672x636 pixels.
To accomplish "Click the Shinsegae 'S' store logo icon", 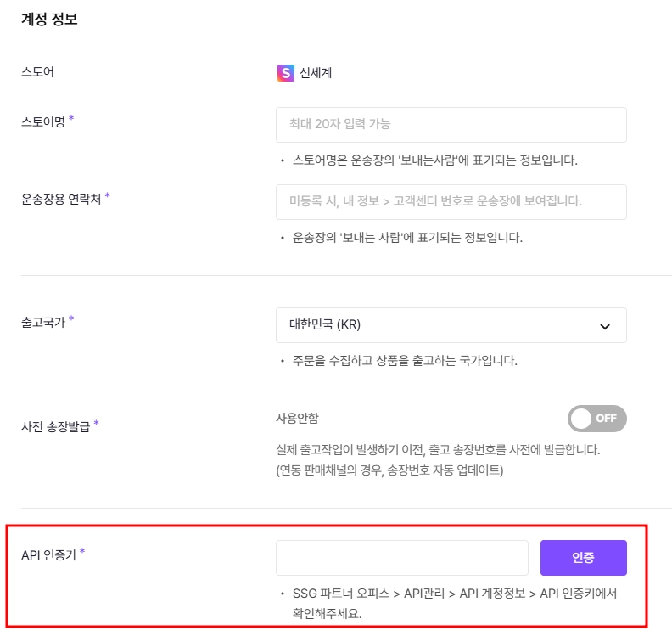I will click(285, 73).
